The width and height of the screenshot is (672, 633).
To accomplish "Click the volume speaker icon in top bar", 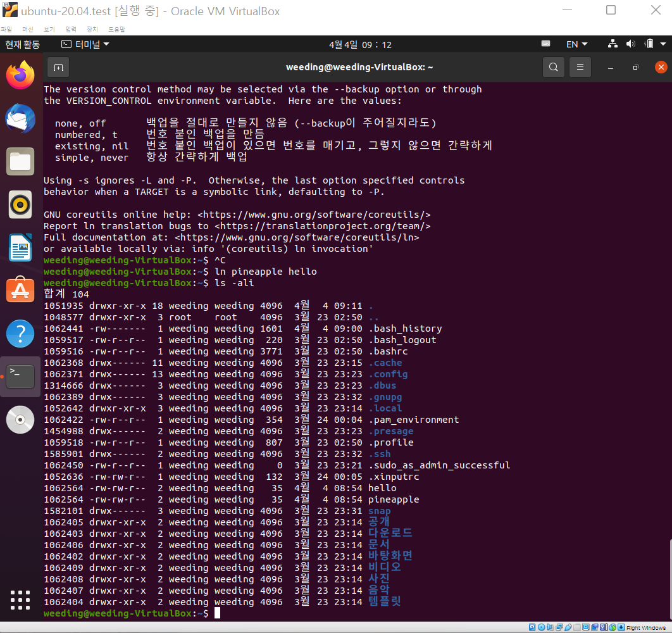I will point(630,44).
